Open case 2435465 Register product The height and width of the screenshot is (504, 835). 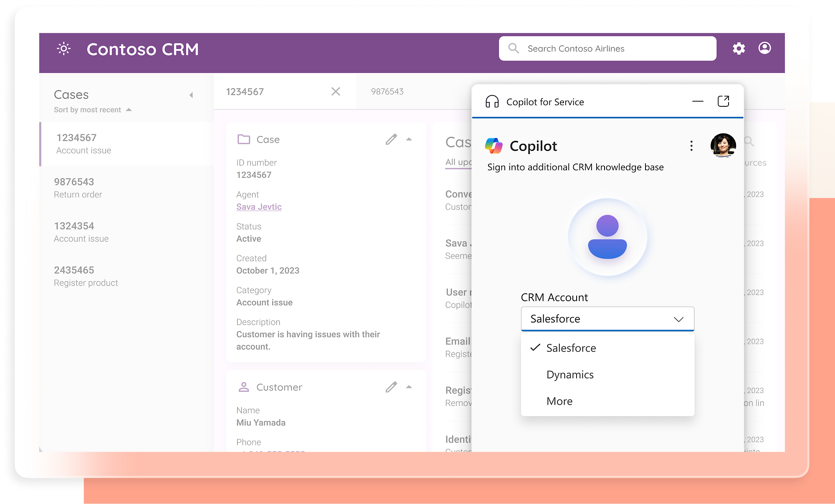pyautogui.click(x=127, y=277)
